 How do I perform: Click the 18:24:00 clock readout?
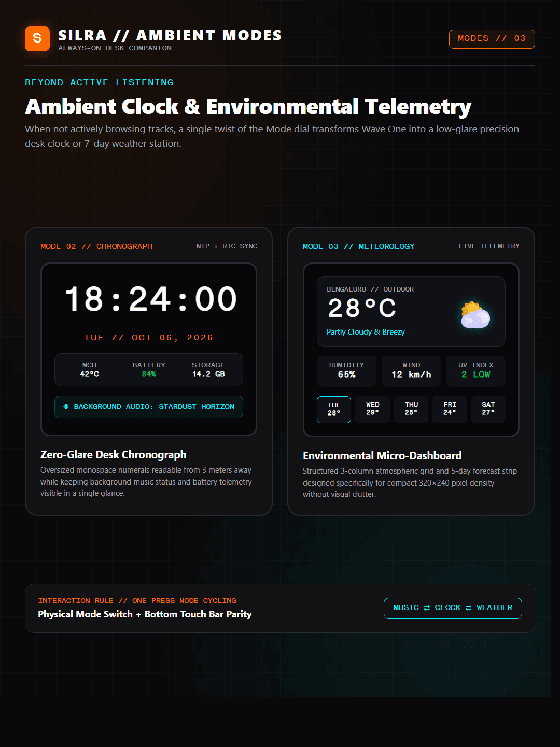(151, 299)
